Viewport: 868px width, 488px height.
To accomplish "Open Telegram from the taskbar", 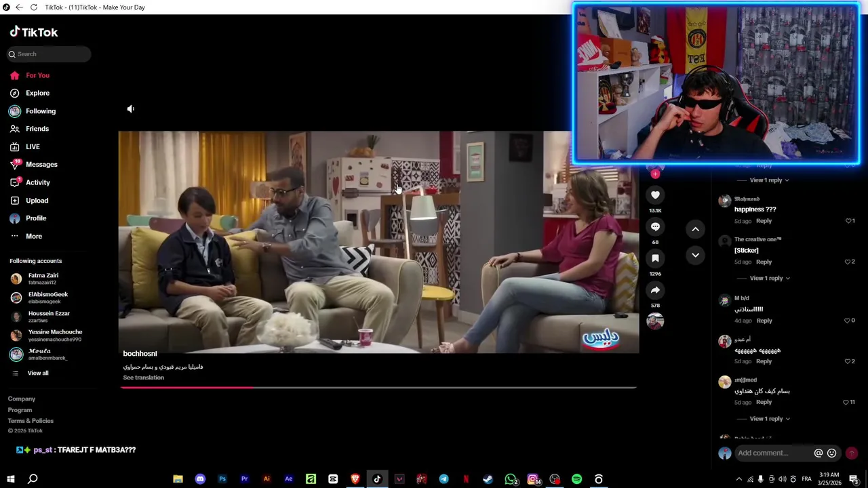I will [443, 479].
